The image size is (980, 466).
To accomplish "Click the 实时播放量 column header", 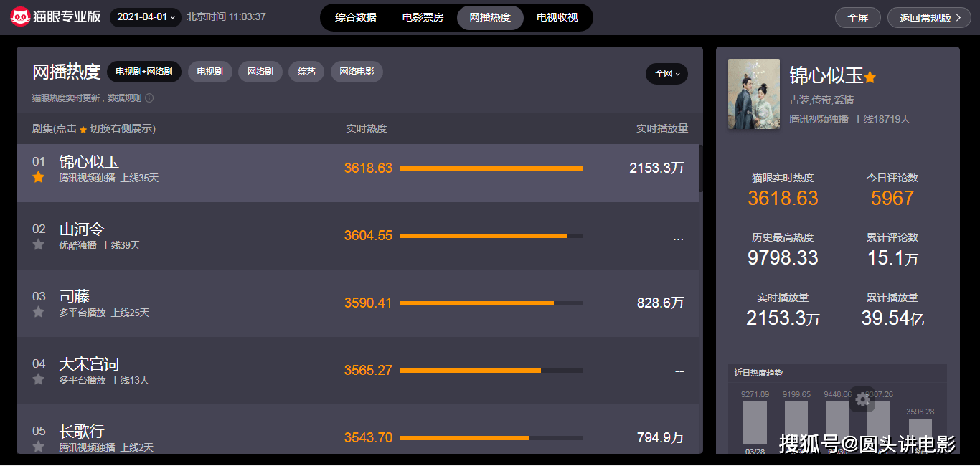I will (x=662, y=129).
